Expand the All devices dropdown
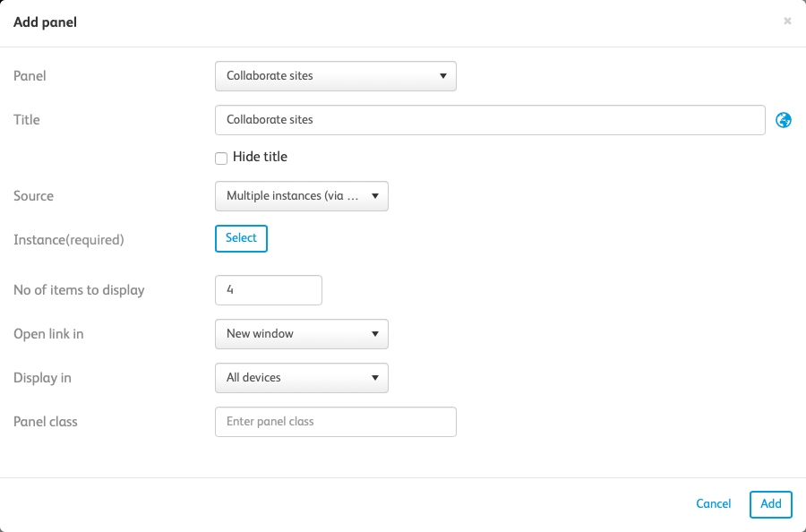Screen dimensions: 806x532 pos(302,378)
